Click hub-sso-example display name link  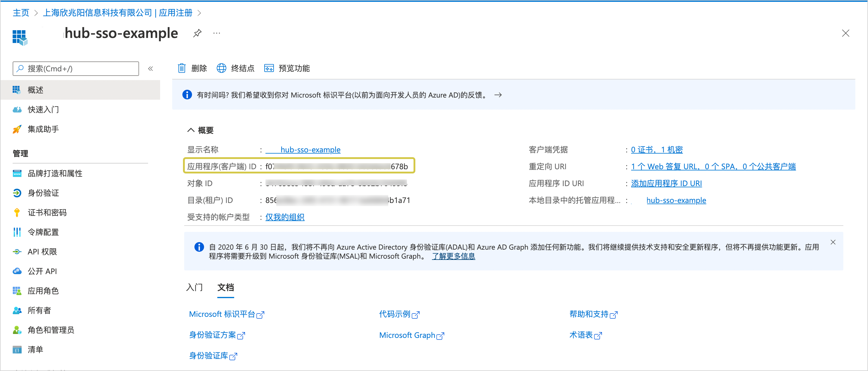coord(310,150)
